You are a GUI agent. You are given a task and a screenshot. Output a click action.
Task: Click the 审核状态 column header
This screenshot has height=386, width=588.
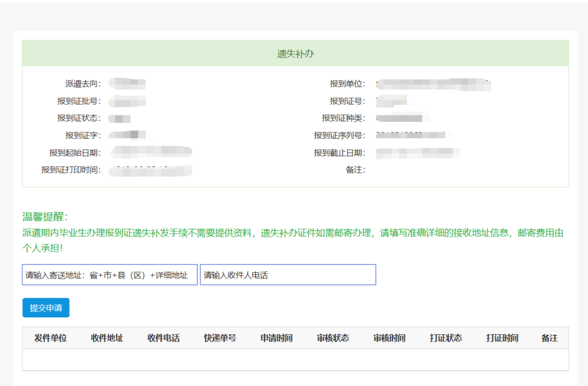click(x=333, y=338)
